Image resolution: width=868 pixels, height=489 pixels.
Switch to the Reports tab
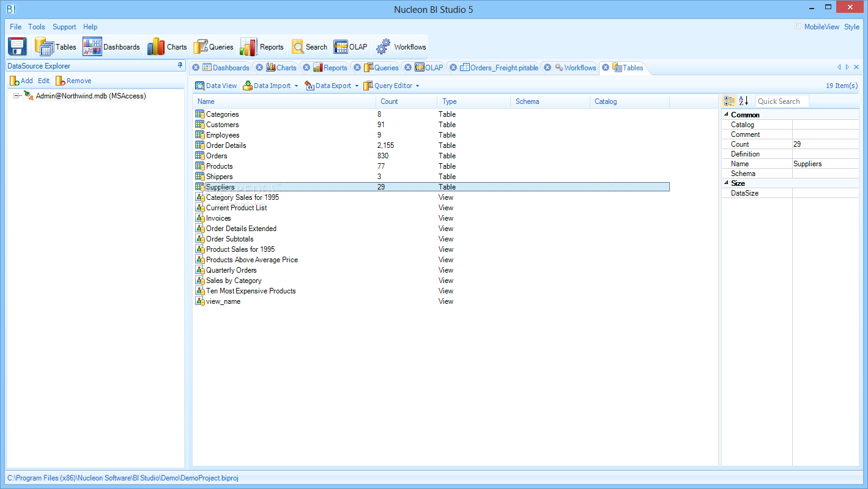pos(330,68)
